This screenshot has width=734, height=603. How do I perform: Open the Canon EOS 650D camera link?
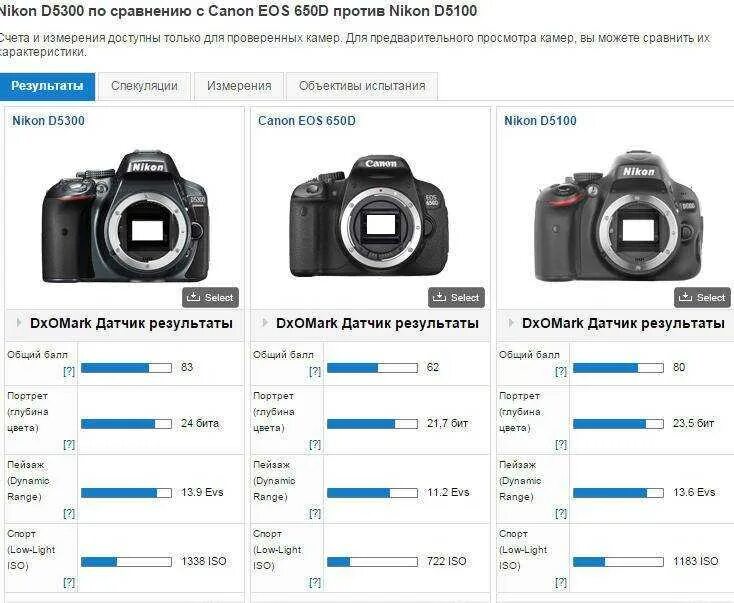click(x=307, y=121)
